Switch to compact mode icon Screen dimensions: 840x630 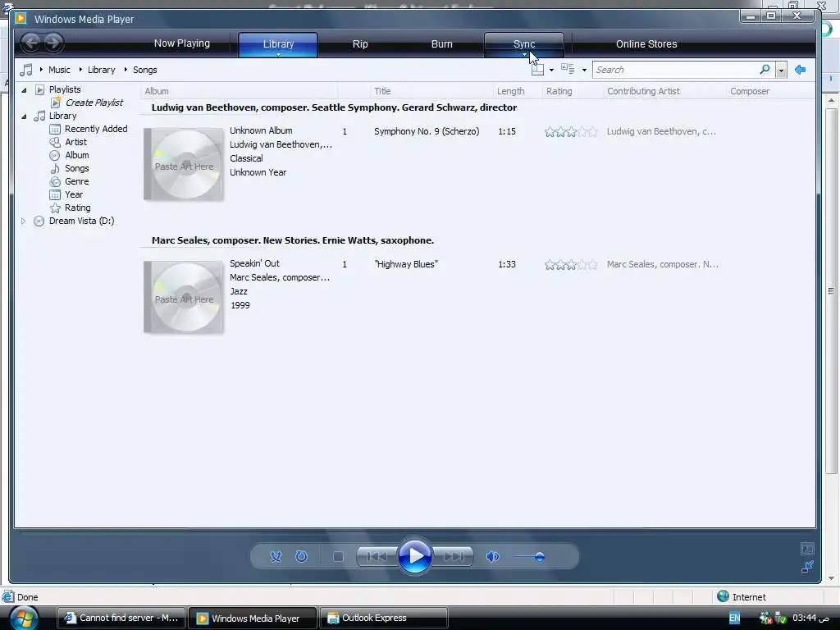pyautogui.click(x=807, y=566)
